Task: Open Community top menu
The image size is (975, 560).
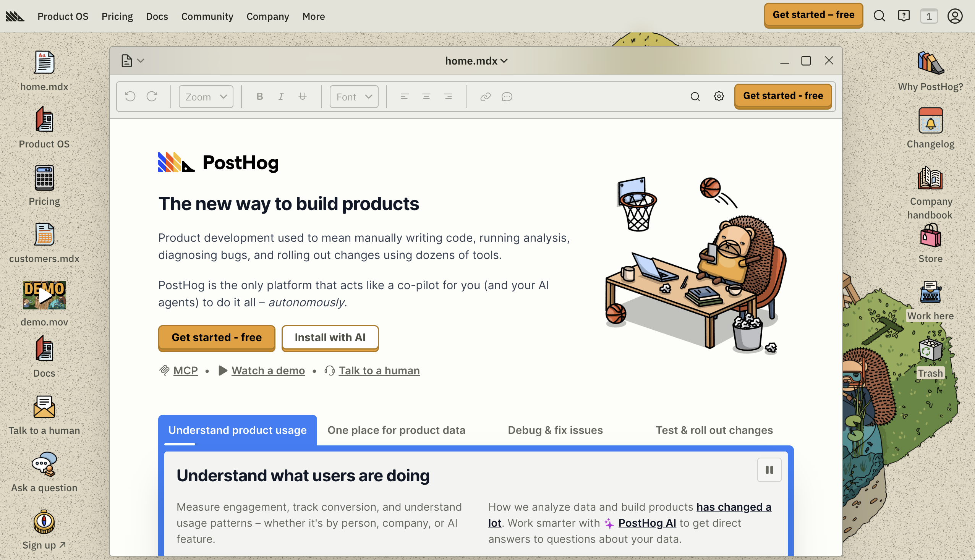Action: point(207,16)
